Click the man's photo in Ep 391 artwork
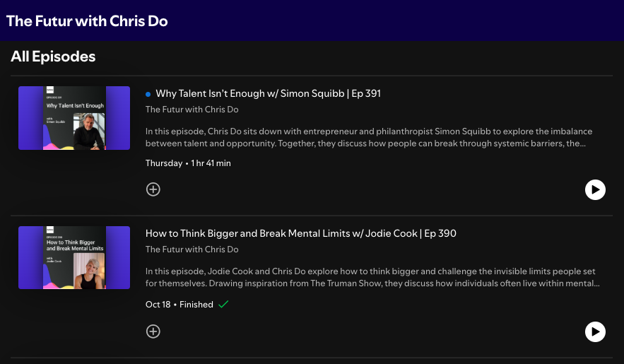 (89, 131)
